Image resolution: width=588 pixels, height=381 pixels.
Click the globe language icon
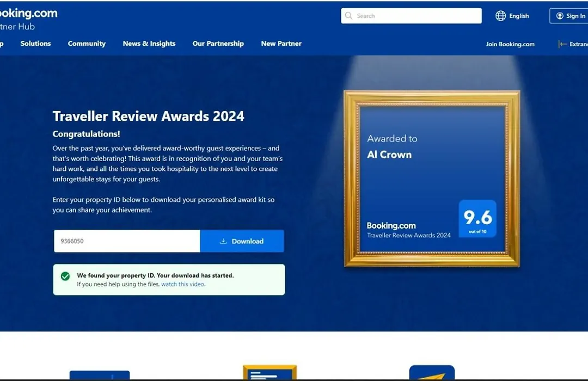click(x=500, y=16)
